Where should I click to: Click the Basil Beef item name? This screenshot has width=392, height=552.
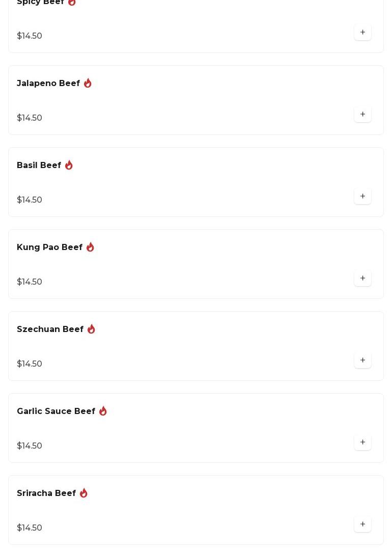[39, 165]
